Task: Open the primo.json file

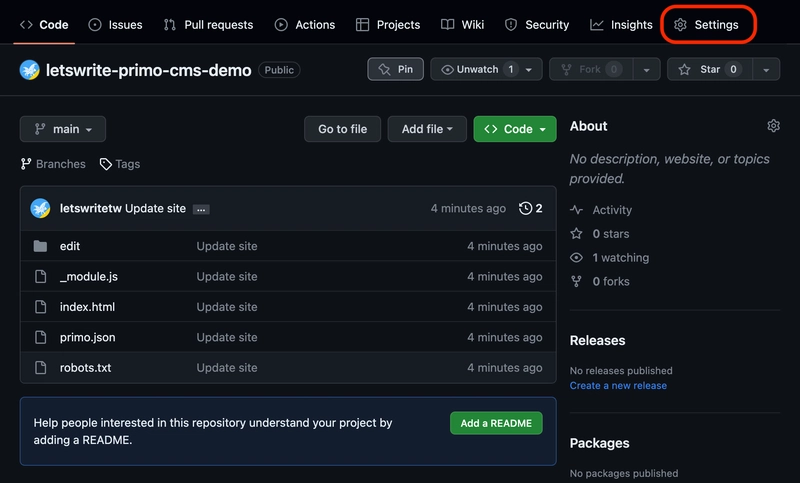Action: [87, 337]
